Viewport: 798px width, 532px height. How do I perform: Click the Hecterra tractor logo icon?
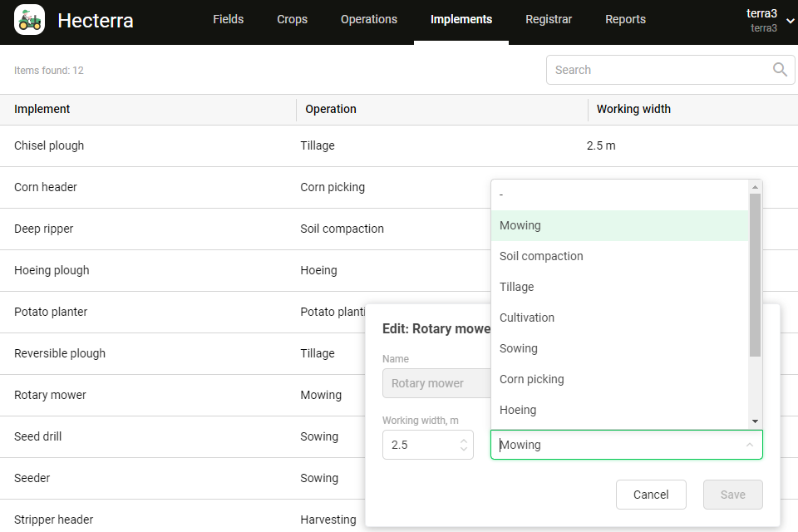30,20
